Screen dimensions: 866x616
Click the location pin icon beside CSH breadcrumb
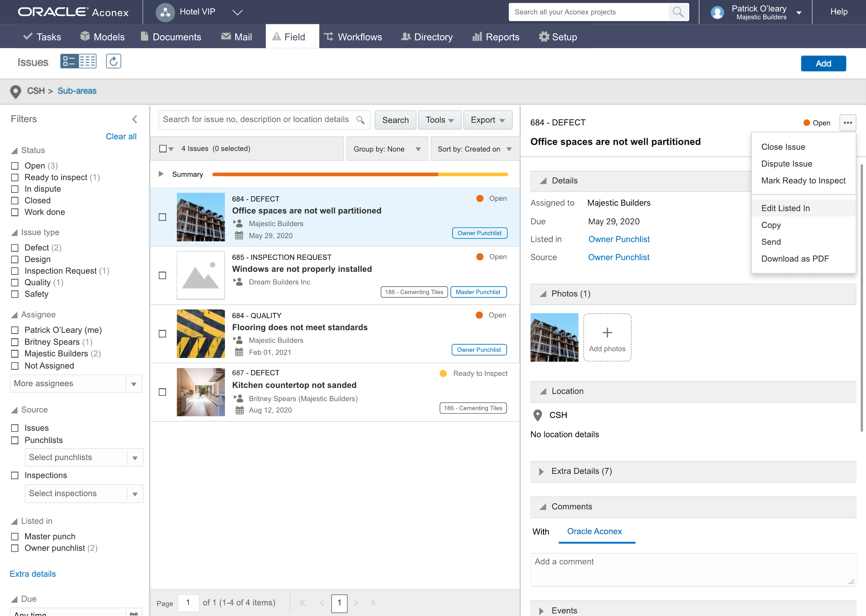coord(15,92)
